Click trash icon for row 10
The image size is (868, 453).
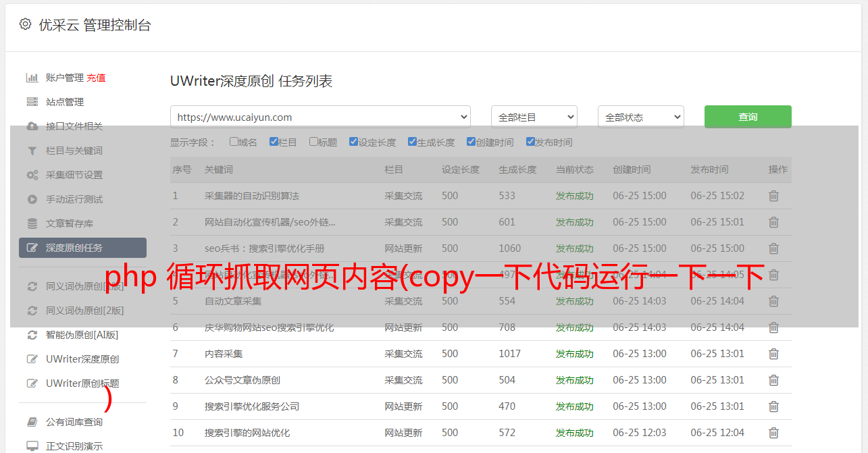tap(773, 433)
